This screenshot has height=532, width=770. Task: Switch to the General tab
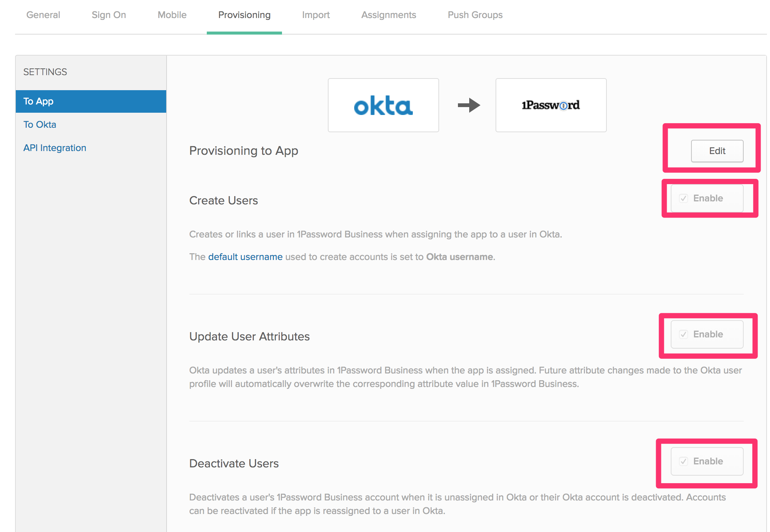43,15
